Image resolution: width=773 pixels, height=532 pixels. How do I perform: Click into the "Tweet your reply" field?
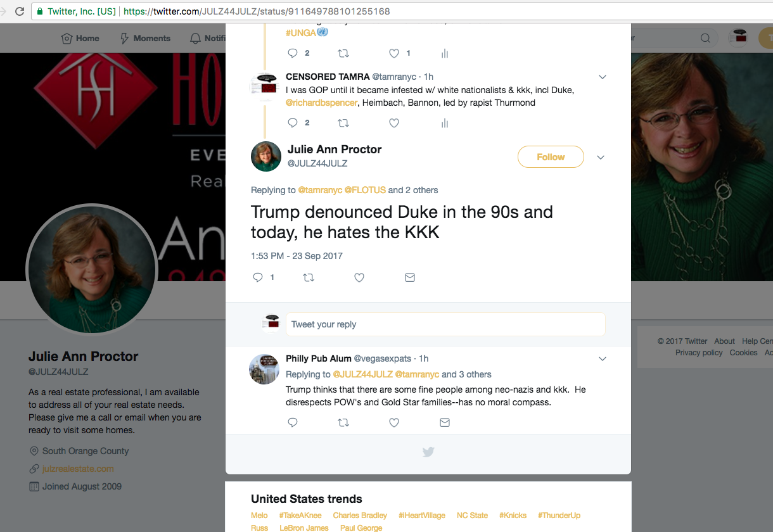point(445,324)
